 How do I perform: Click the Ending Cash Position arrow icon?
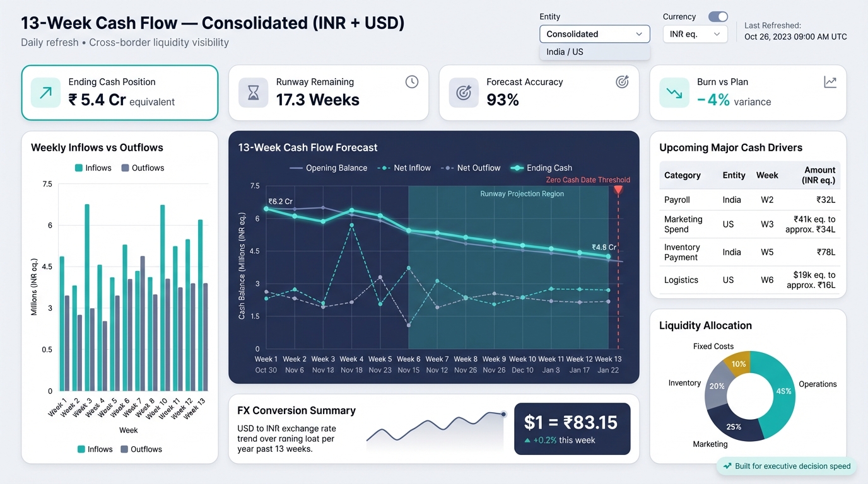[x=44, y=91]
